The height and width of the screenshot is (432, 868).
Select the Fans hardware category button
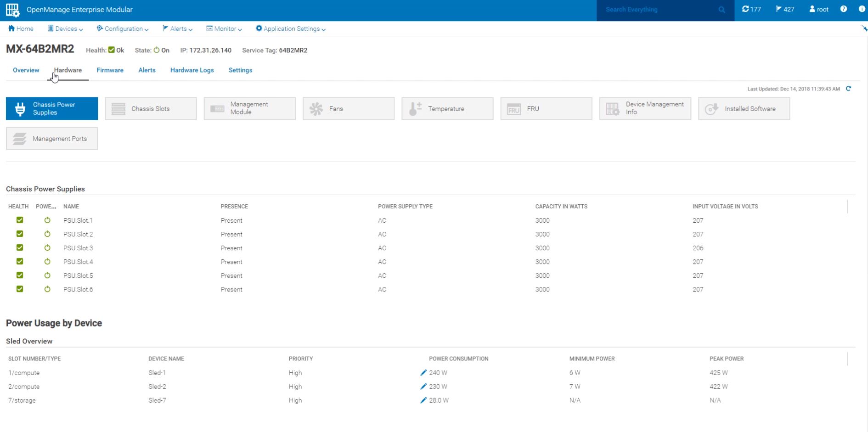click(348, 109)
